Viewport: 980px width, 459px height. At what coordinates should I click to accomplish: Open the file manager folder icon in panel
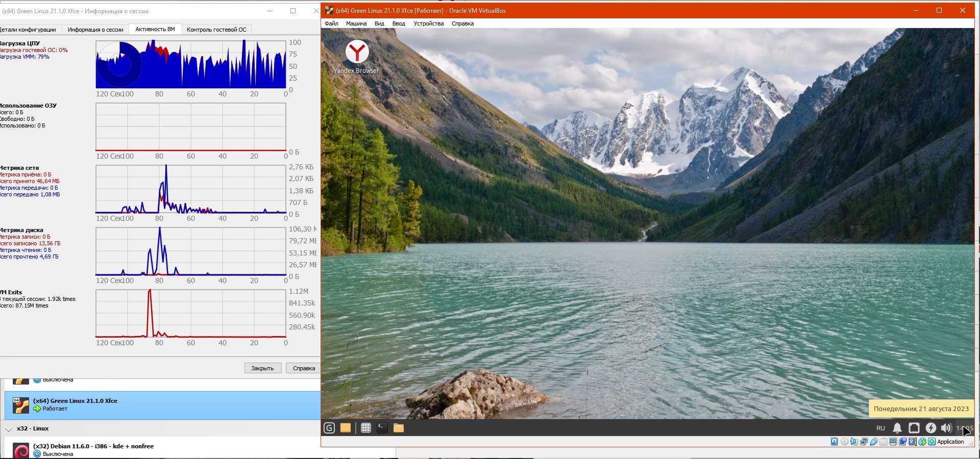coord(399,428)
